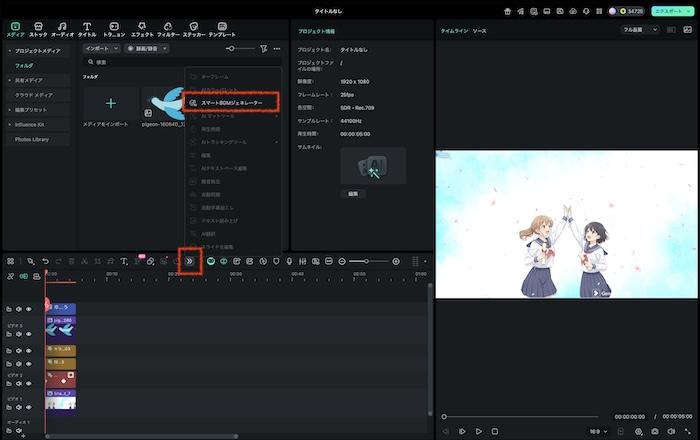This screenshot has height=440, width=700.
Task: Click the undo arrow in timeline toolbar
Action: coord(45,261)
